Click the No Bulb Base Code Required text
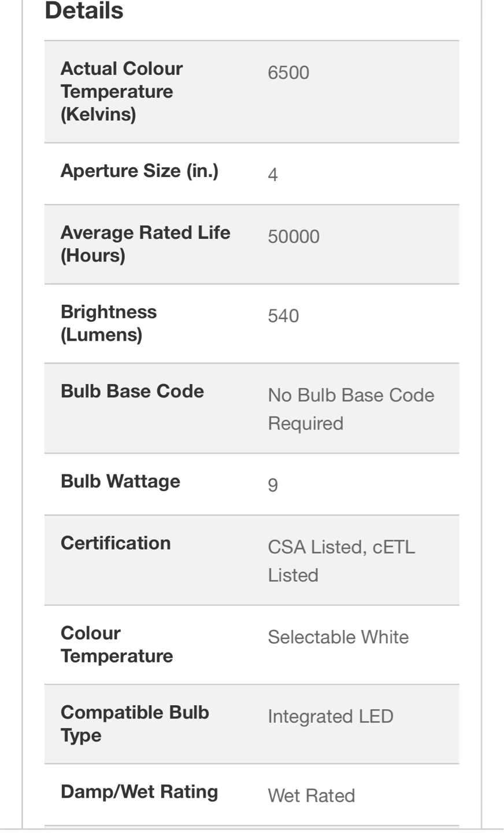The image size is (504, 833). coord(351,409)
